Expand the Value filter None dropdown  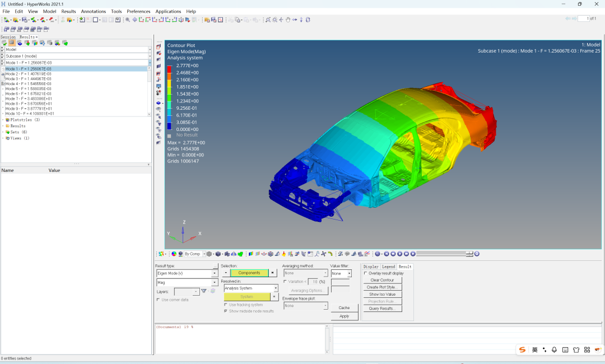(x=349, y=274)
